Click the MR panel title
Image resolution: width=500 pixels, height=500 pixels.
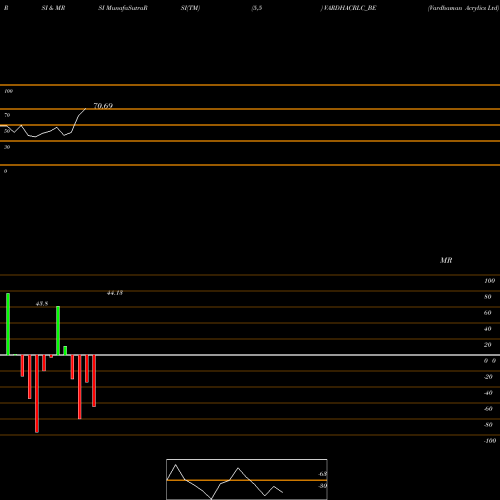point(446,260)
